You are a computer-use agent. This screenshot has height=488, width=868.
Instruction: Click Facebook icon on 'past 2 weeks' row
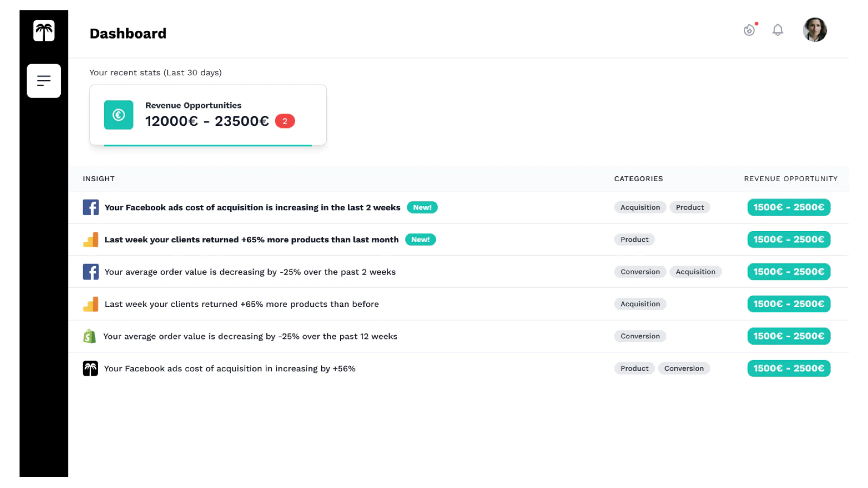pos(91,272)
